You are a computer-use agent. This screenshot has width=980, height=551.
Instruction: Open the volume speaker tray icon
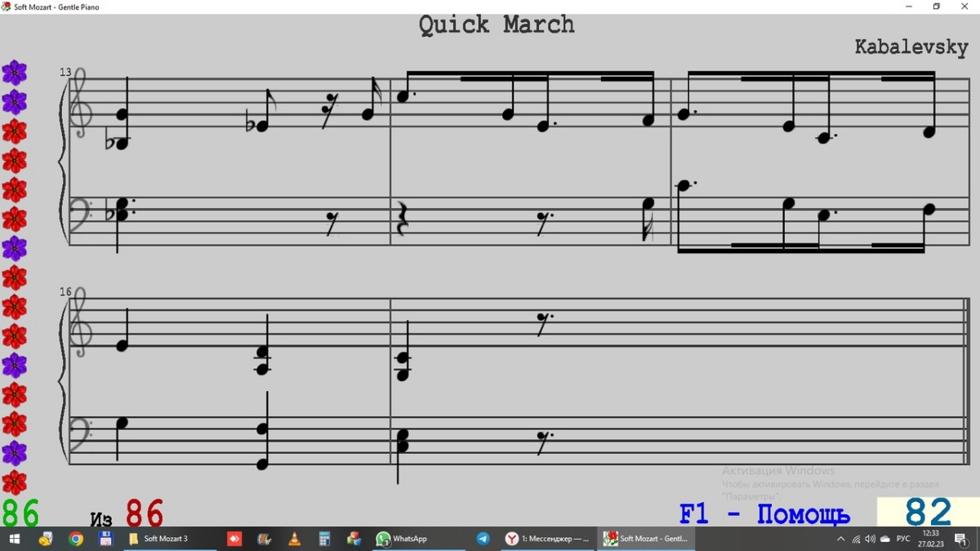870,539
